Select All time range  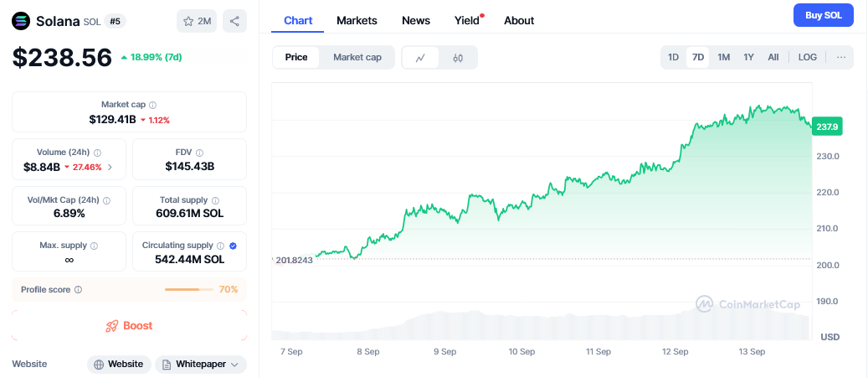[x=773, y=57]
